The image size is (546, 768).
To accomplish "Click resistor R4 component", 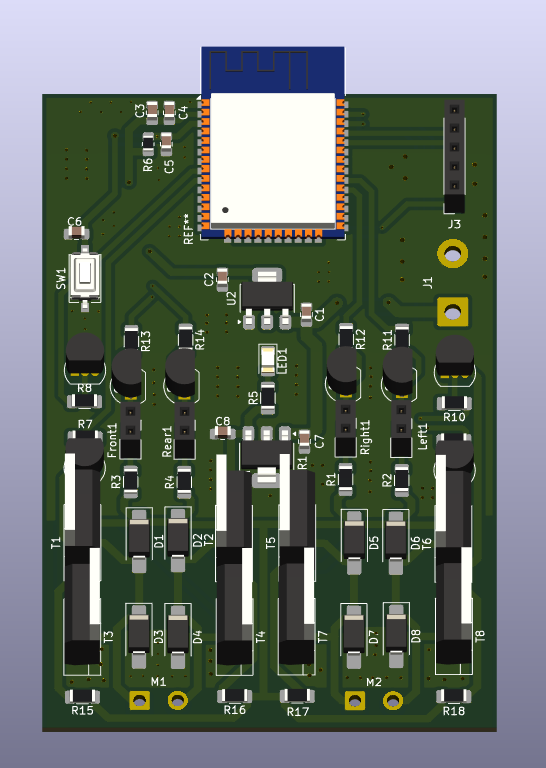I will [184, 481].
